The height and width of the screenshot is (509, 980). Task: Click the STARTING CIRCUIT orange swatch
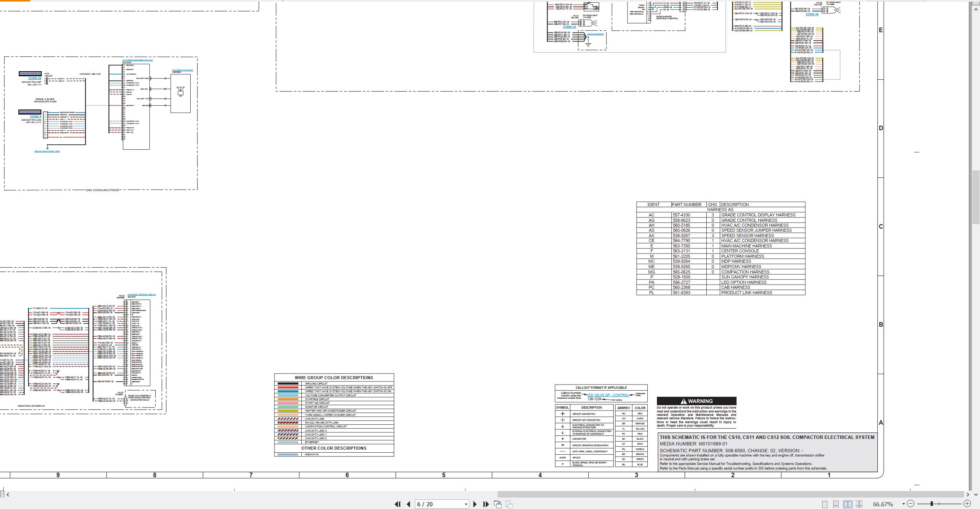(x=287, y=399)
